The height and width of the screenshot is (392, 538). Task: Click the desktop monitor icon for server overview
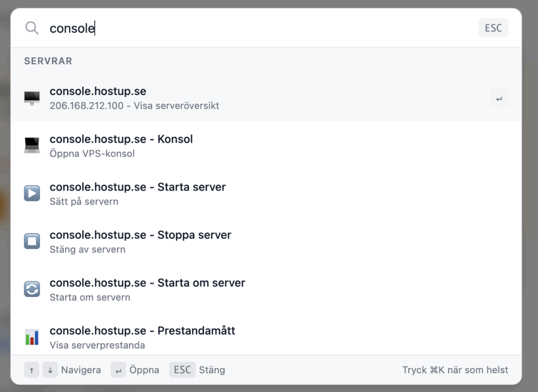click(32, 98)
